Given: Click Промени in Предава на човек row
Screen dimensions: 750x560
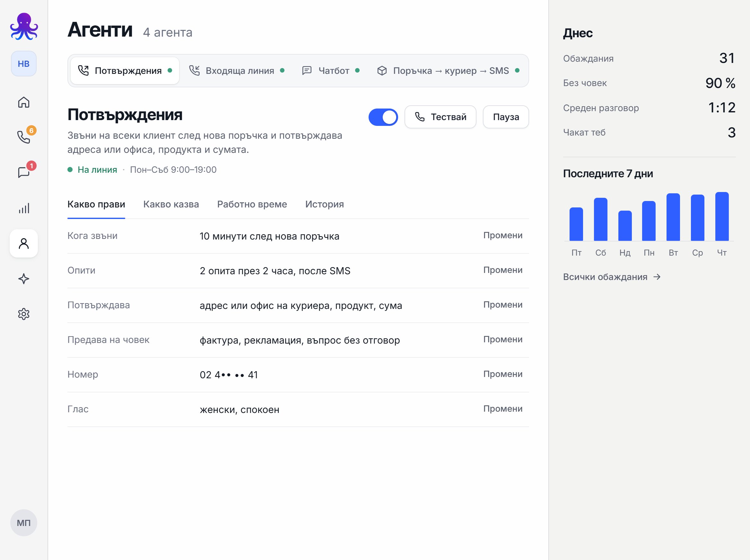Looking at the screenshot, I should pos(502,339).
